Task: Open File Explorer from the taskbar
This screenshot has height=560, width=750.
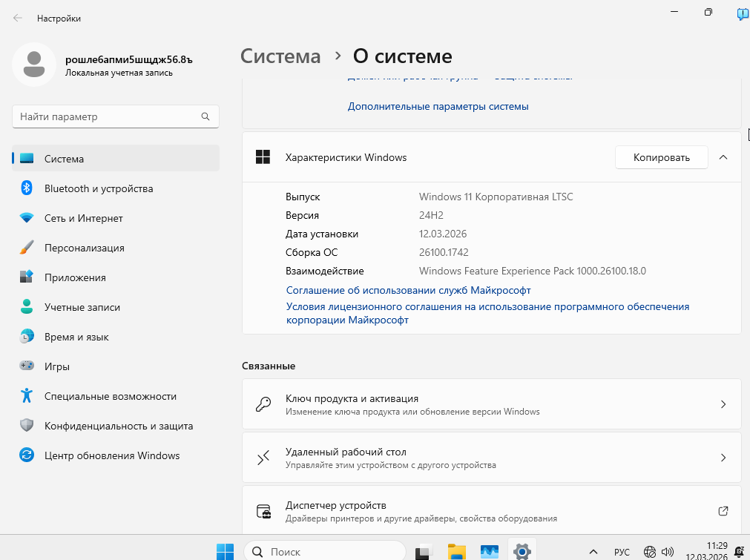Action: 456,552
